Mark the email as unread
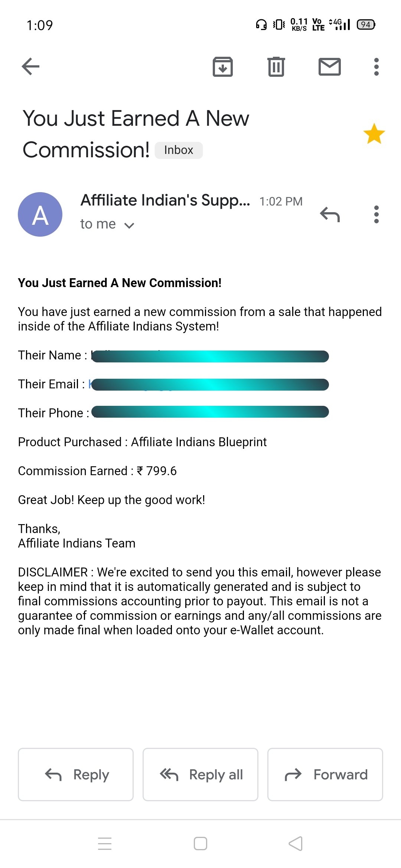The image size is (401, 868). click(329, 67)
